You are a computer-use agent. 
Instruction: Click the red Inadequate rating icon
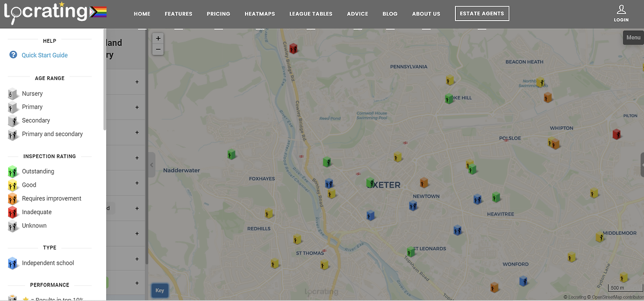(x=13, y=212)
